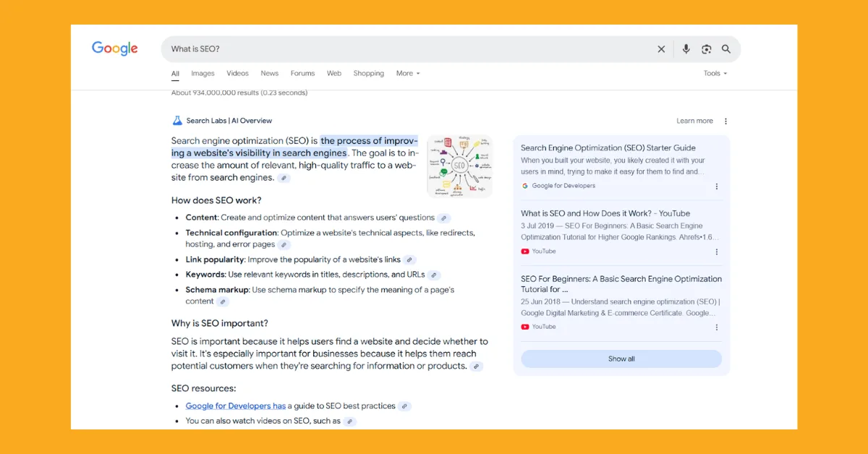The height and width of the screenshot is (454, 868).
Task: Open the Google for Developers link
Action: coord(236,406)
